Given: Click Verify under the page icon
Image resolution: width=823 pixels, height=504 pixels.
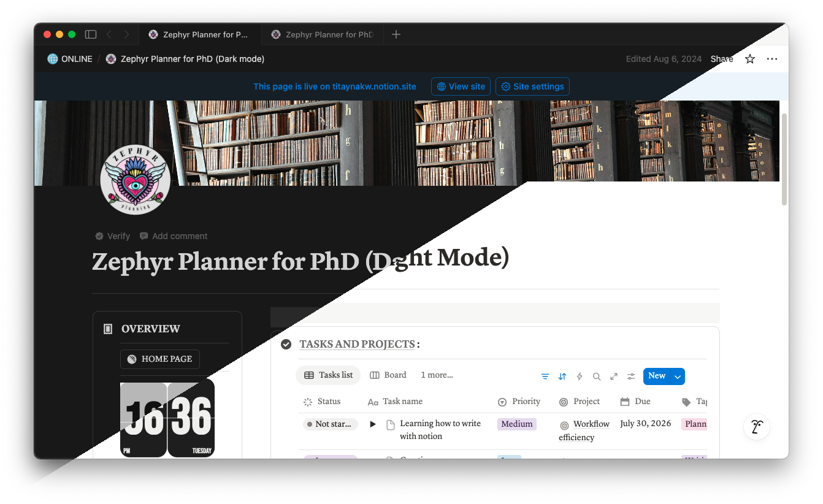Looking at the screenshot, I should [112, 236].
